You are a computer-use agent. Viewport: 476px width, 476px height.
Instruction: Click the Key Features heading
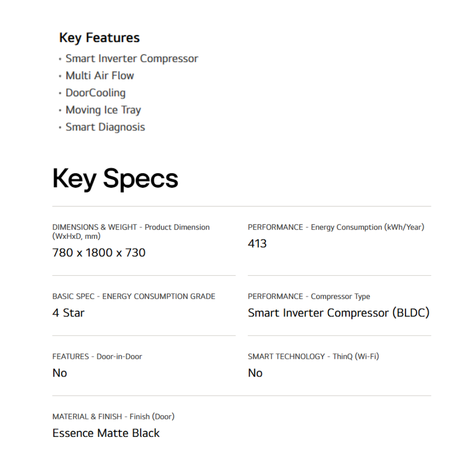pos(99,38)
